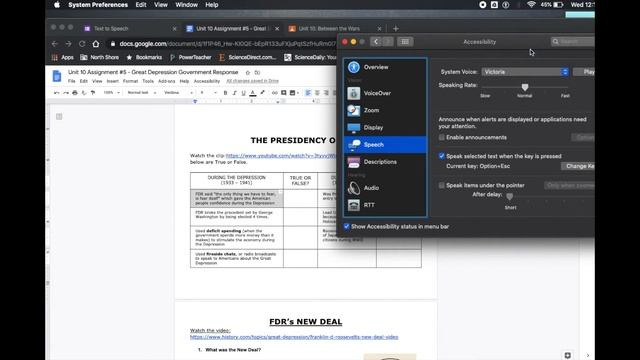
Task: Star the Google Docs document
Action: pyautogui.click(x=248, y=72)
